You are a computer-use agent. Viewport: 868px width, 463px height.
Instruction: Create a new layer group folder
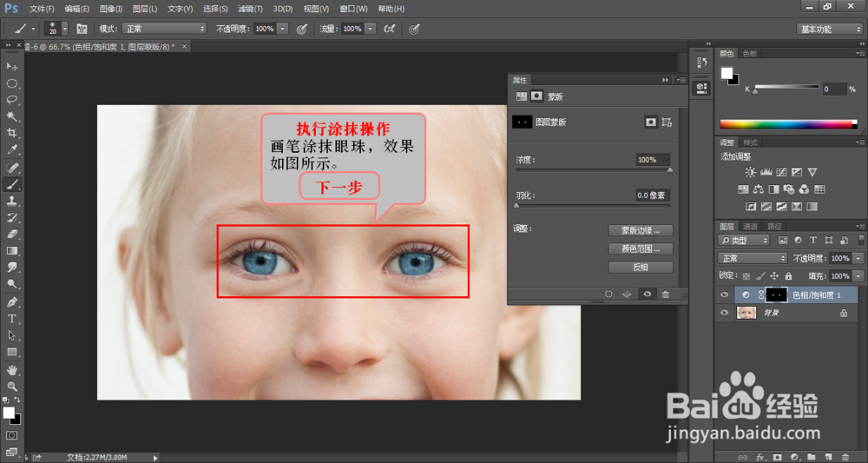[812, 458]
